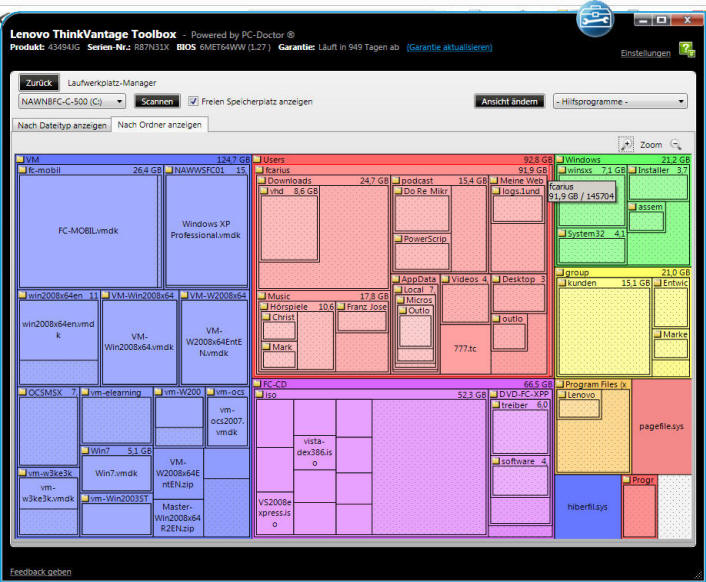
Task: Select Master-Win2008x64R2EN.zip block
Action: (x=177, y=518)
